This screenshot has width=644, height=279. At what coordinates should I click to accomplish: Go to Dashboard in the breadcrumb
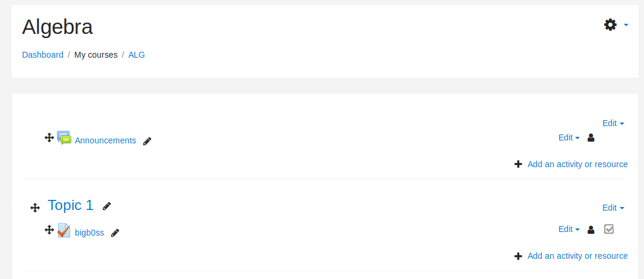point(43,55)
